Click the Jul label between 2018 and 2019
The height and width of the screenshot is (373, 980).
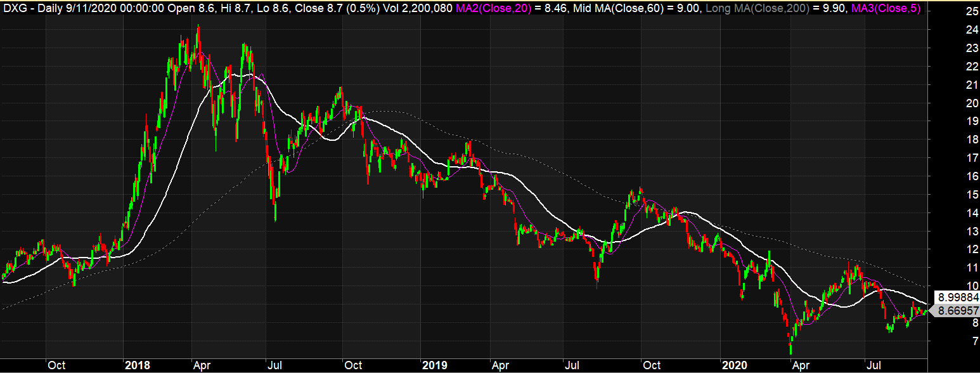pos(274,365)
